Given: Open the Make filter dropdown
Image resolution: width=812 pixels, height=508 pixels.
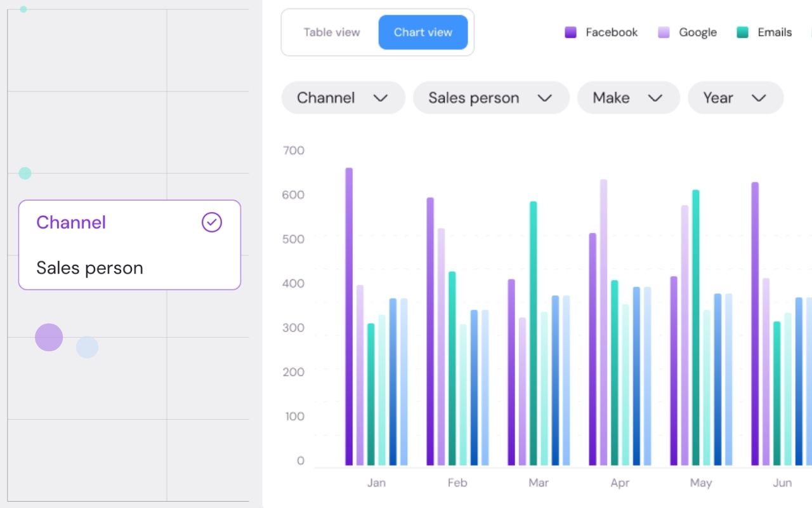Looking at the screenshot, I should click(x=627, y=98).
